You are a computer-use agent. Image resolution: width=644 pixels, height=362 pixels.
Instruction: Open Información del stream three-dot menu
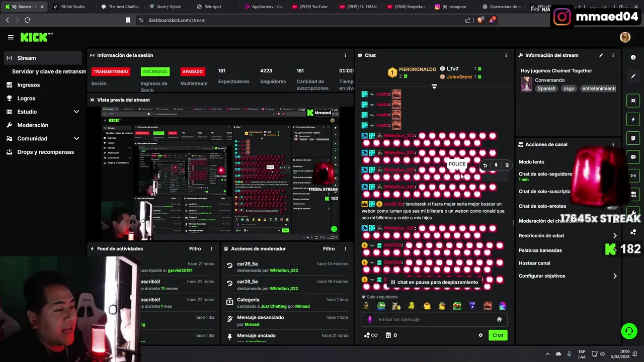pos(613,55)
